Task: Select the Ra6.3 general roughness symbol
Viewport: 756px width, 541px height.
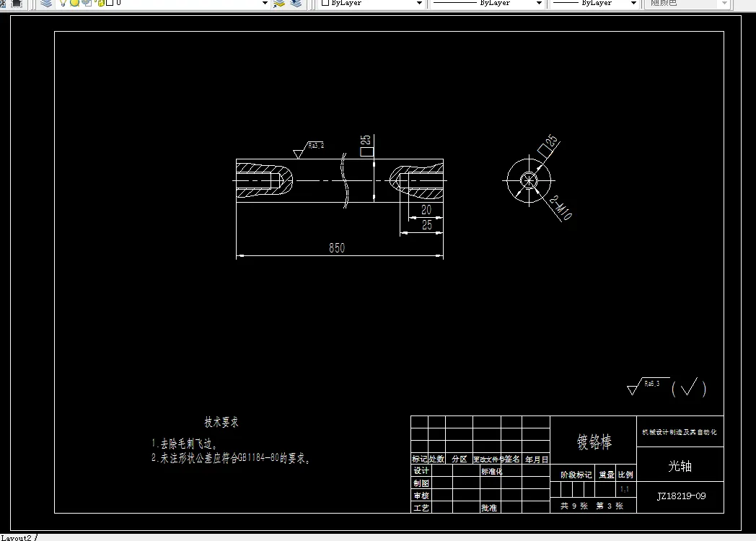Action: [648, 386]
